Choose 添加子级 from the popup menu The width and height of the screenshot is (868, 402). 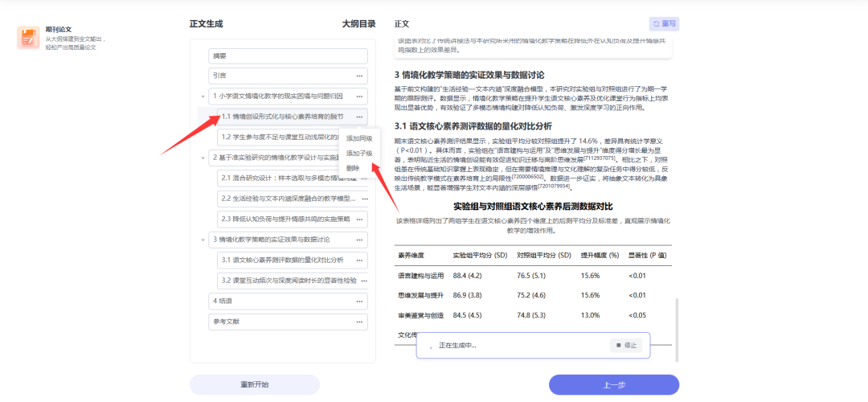358,154
